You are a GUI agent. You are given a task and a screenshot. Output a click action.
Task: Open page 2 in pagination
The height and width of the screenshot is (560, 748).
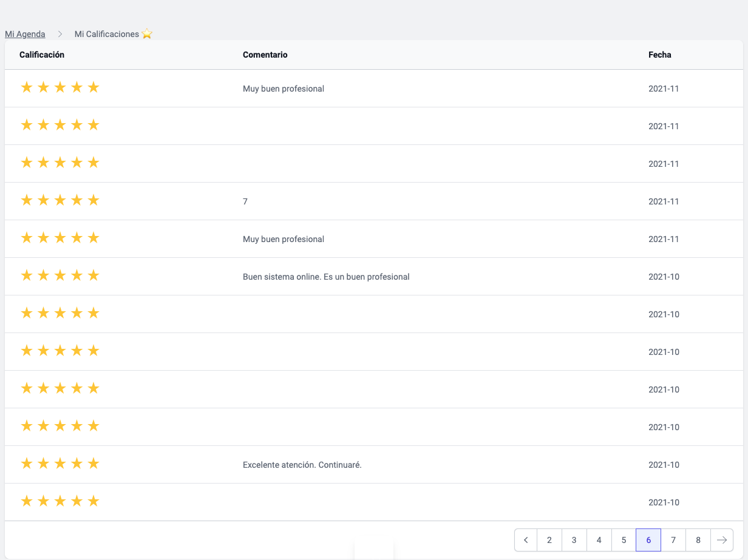click(x=549, y=540)
